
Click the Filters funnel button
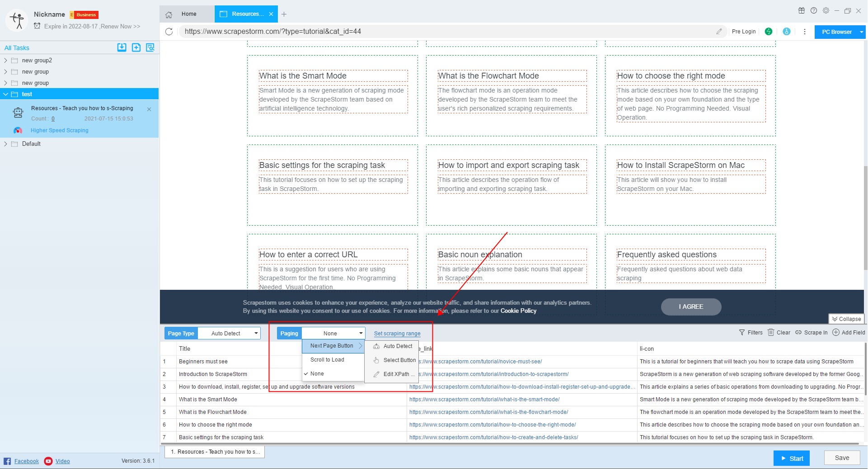[x=751, y=333]
